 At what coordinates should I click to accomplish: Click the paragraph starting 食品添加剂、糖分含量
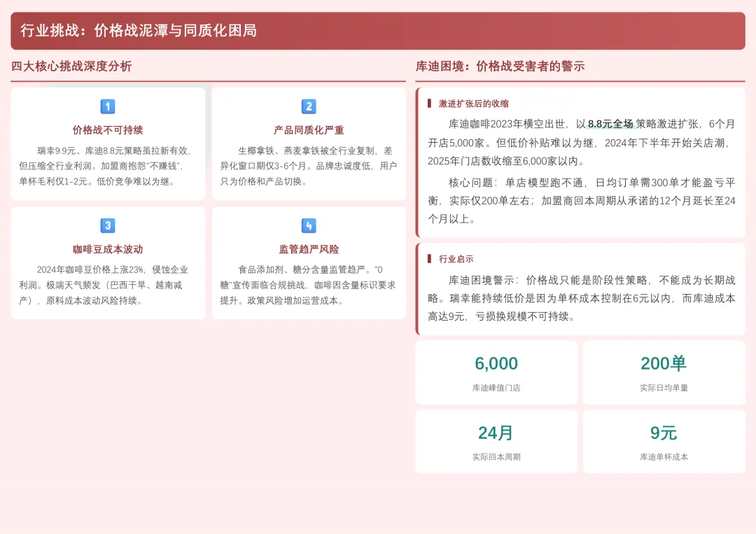coord(309,285)
